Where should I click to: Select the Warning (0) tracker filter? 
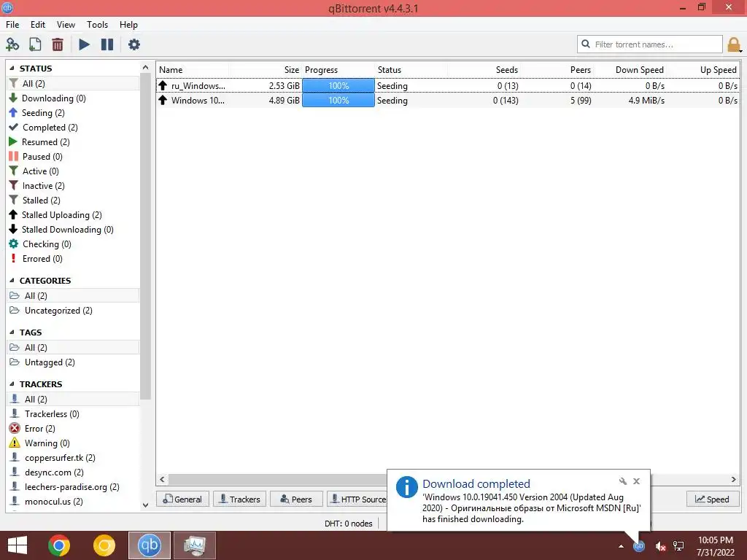74,443
